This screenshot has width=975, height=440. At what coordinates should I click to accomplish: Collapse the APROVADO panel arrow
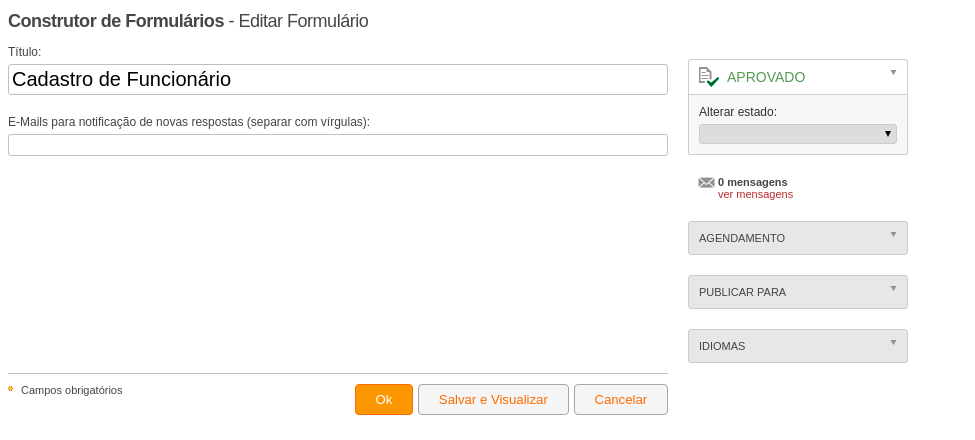tap(894, 73)
